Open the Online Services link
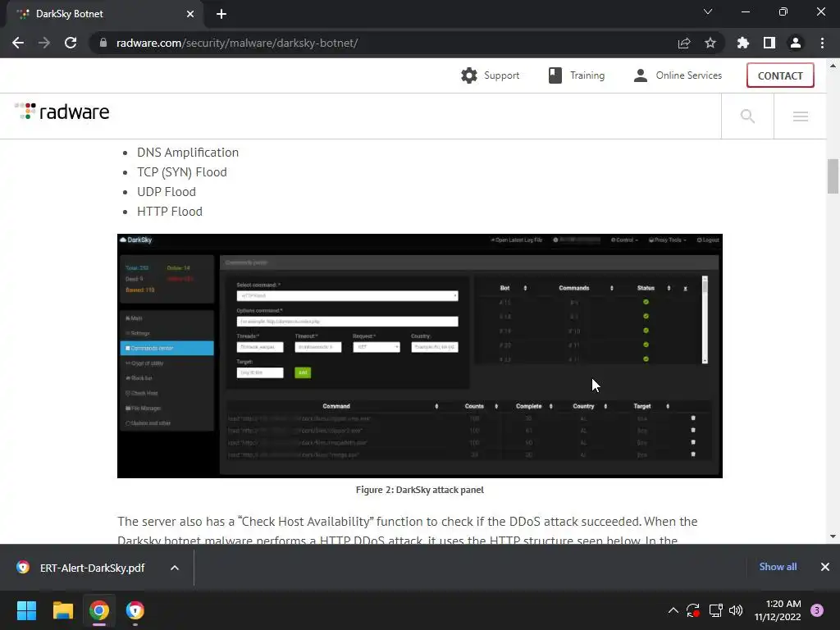Image resolution: width=840 pixels, height=630 pixels. point(678,75)
